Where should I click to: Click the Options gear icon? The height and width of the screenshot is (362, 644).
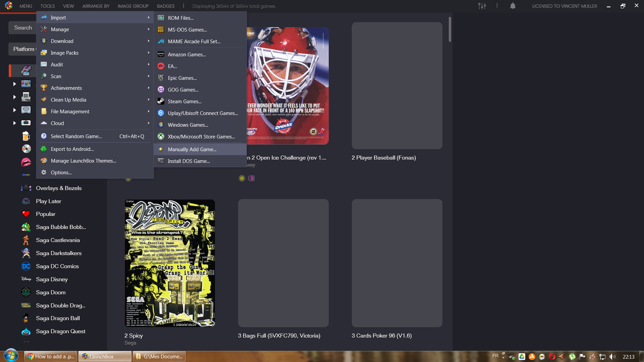tap(44, 172)
